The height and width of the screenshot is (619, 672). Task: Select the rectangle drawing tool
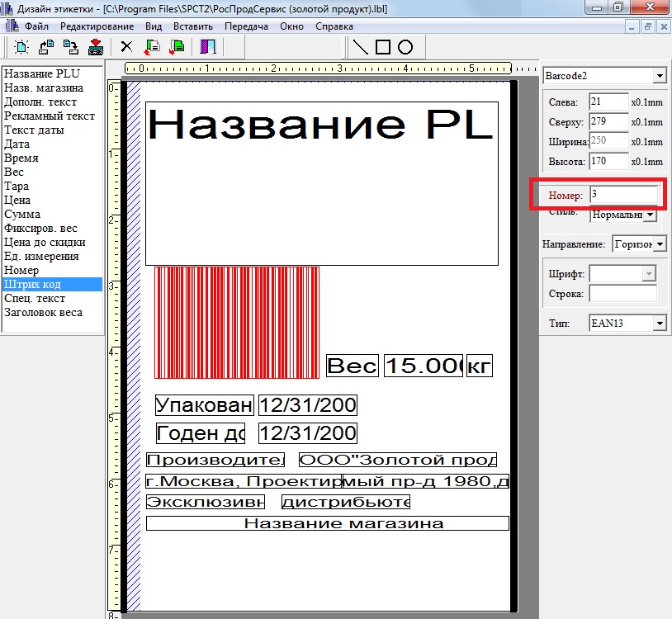(x=383, y=46)
